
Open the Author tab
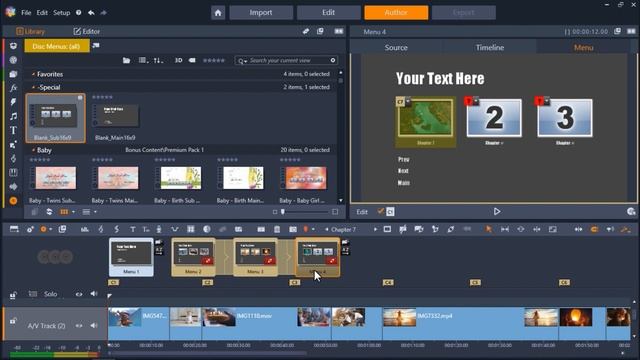tap(396, 13)
